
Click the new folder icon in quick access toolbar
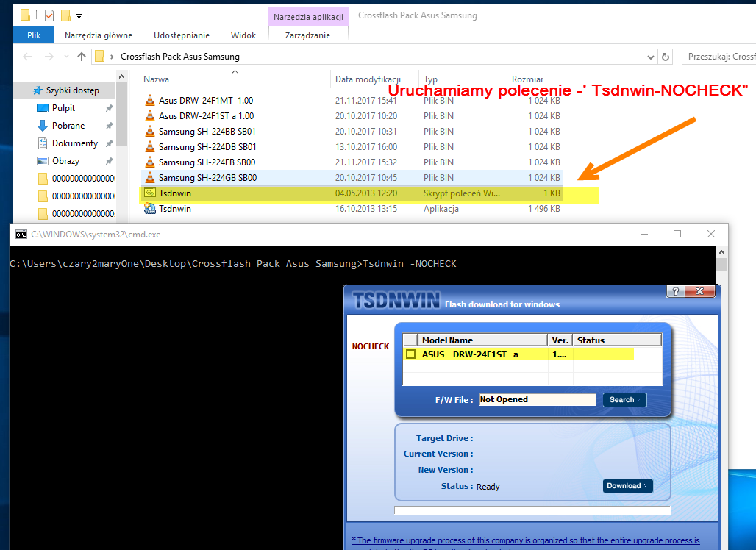[x=66, y=16]
